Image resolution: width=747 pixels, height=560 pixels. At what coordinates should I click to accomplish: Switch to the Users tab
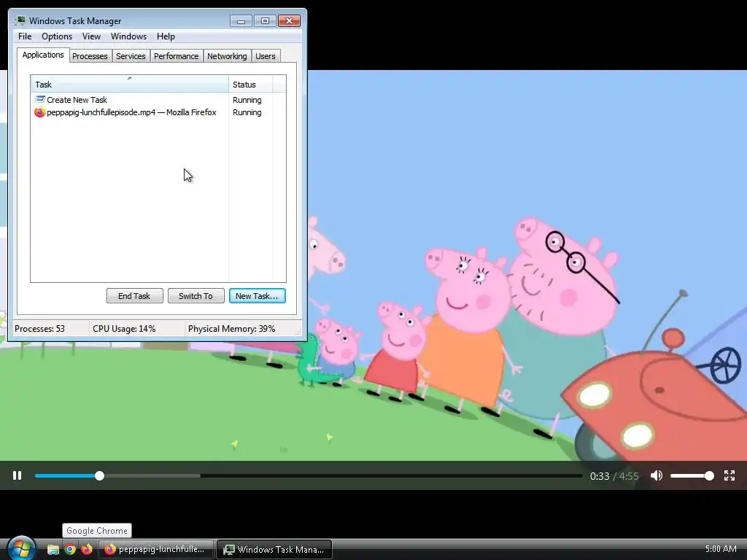coord(266,56)
